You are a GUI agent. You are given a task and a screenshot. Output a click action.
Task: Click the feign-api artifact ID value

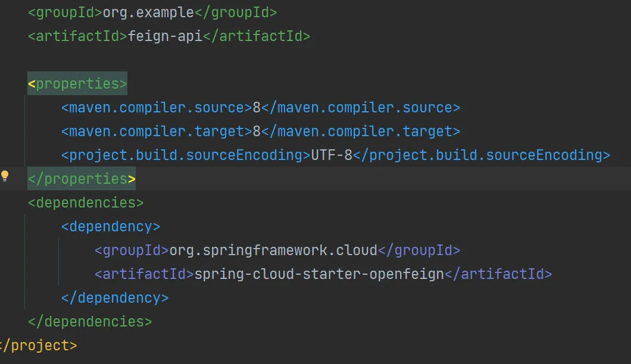(x=165, y=36)
